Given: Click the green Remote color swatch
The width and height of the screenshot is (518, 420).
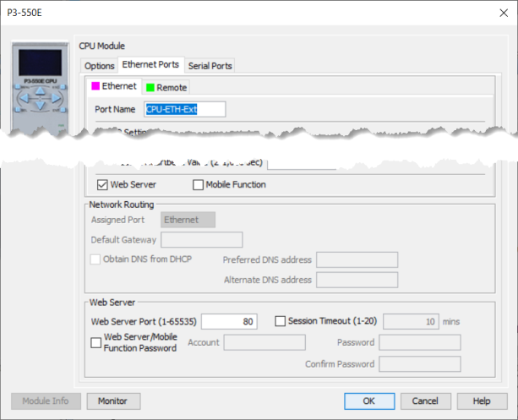Looking at the screenshot, I should pos(150,87).
